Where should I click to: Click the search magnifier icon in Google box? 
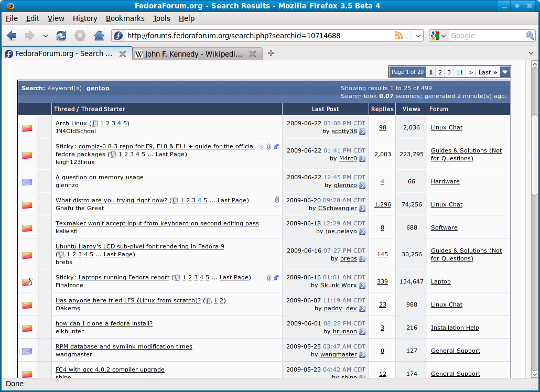(530, 36)
